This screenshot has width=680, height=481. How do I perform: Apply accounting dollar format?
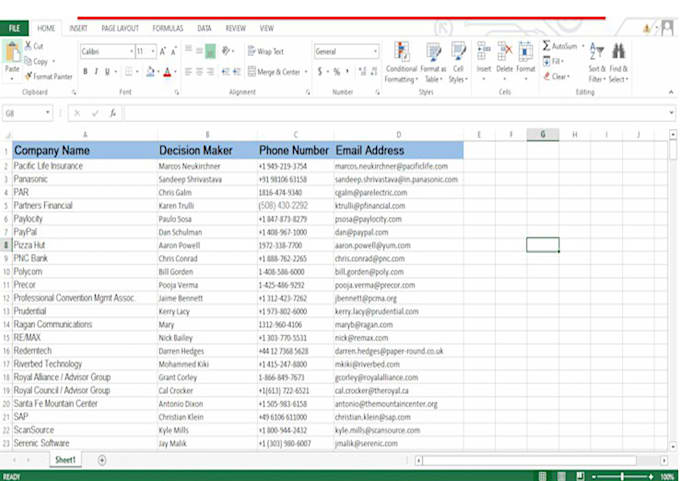pos(320,72)
